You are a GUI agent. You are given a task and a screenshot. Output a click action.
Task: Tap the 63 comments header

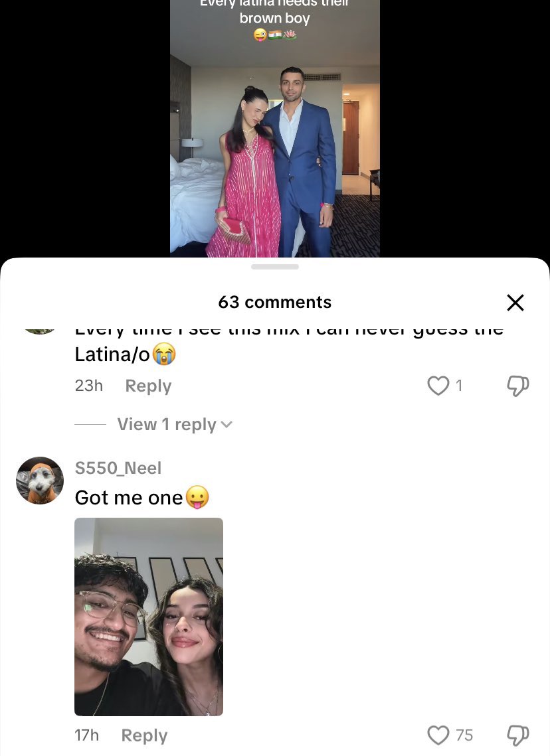point(275,302)
